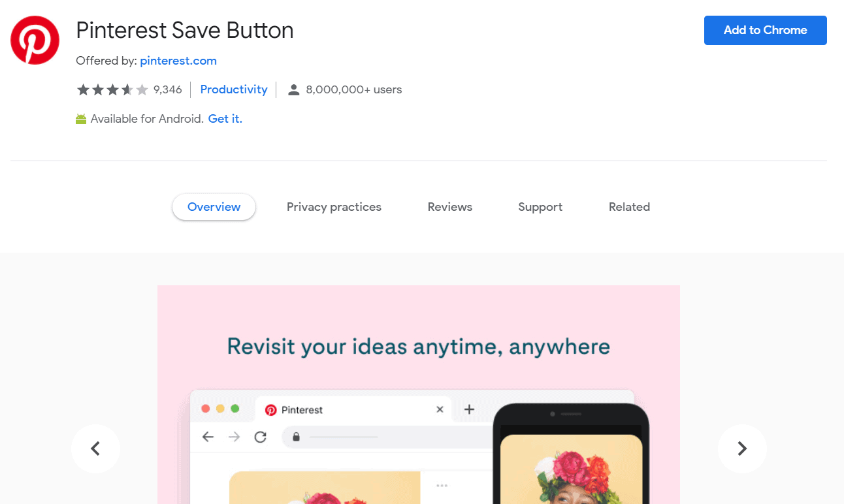Screen dimensions: 844x504
Task: Click the star rating icons
Action: 113,89
